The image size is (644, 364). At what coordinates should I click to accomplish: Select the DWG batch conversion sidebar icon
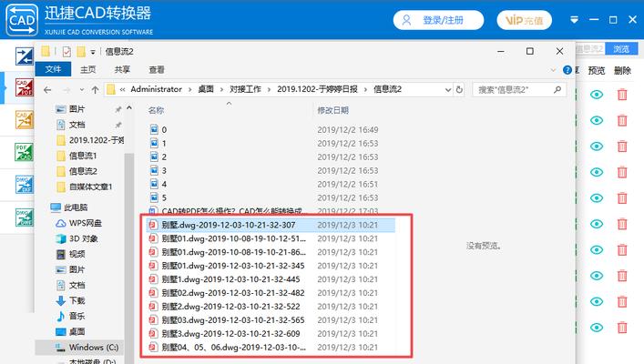(24, 217)
